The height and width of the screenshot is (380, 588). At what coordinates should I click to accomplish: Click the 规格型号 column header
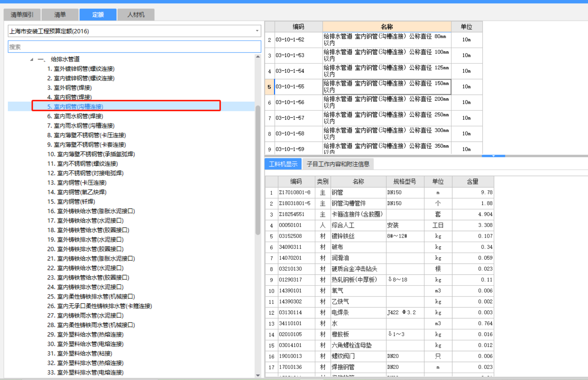(405, 181)
